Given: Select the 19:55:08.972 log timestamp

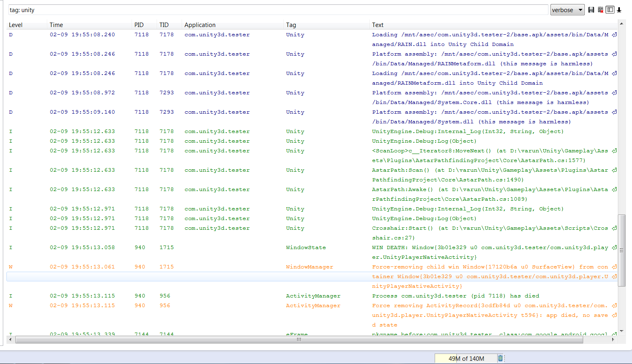Looking at the screenshot, I should (x=82, y=93).
